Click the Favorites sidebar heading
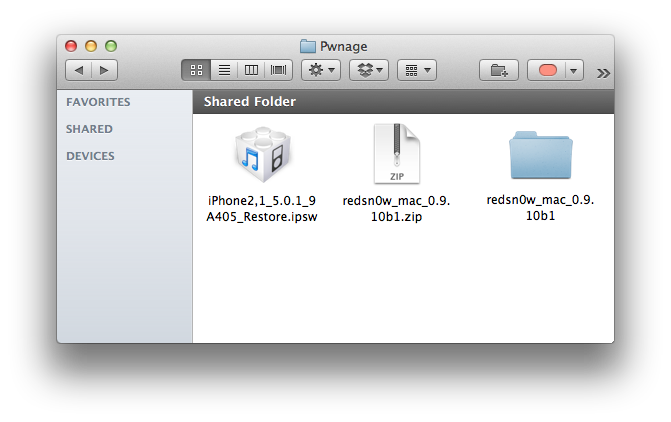This screenshot has width=671, height=422. point(98,102)
